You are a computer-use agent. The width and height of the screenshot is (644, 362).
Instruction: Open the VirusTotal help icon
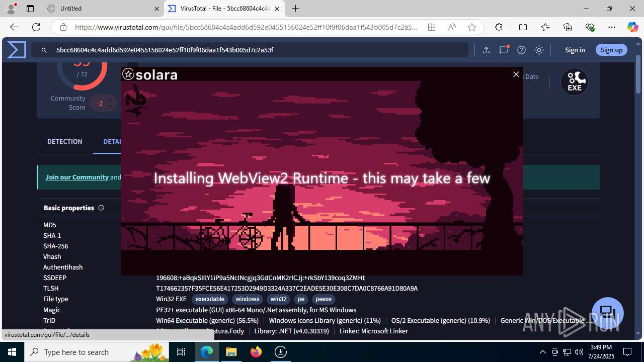[x=522, y=50]
